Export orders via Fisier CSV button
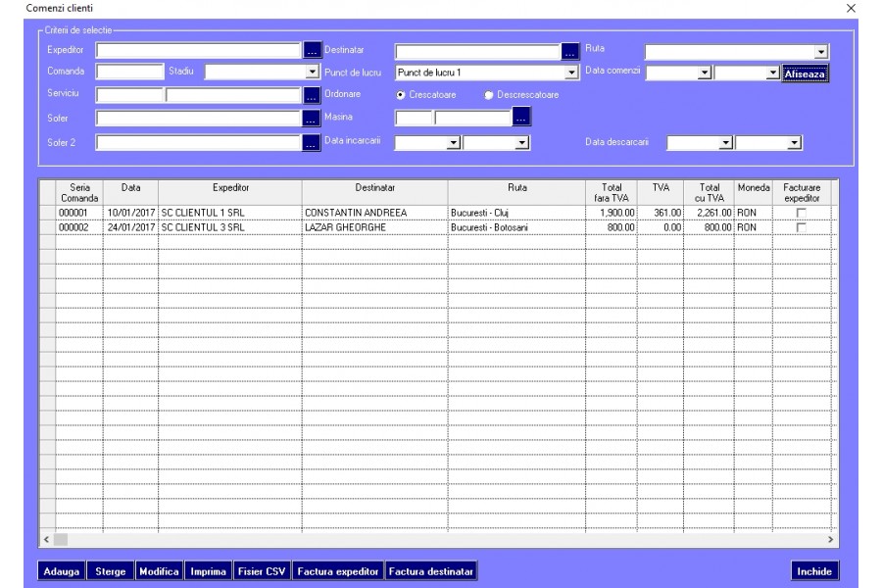882x588 pixels. [x=262, y=571]
